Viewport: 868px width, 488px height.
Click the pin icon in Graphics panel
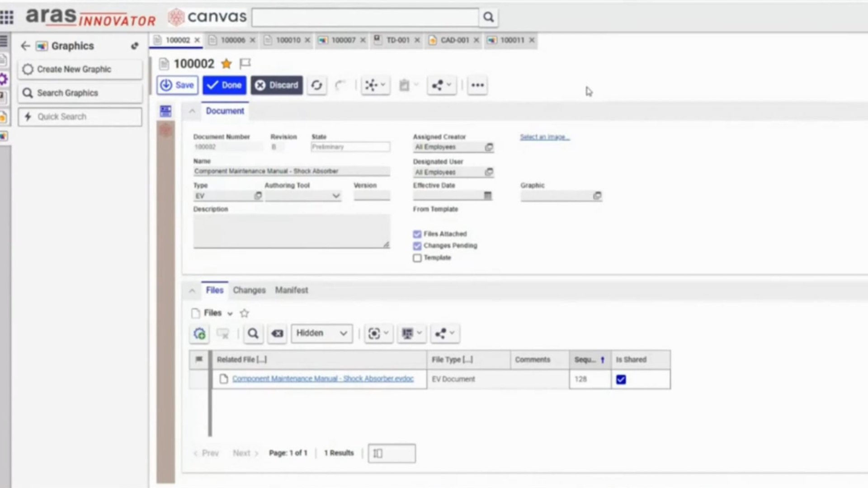coord(135,46)
